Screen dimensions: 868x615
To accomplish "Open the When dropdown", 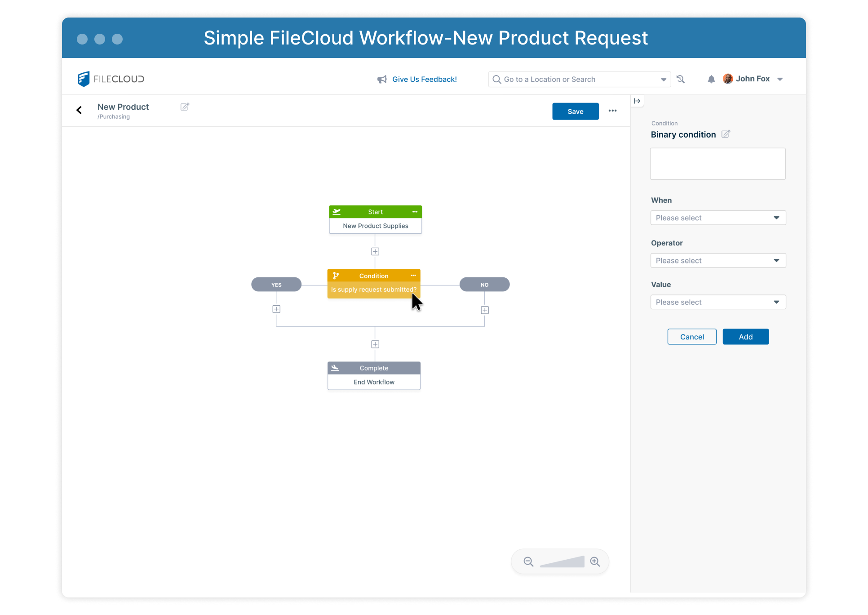I will tap(718, 218).
